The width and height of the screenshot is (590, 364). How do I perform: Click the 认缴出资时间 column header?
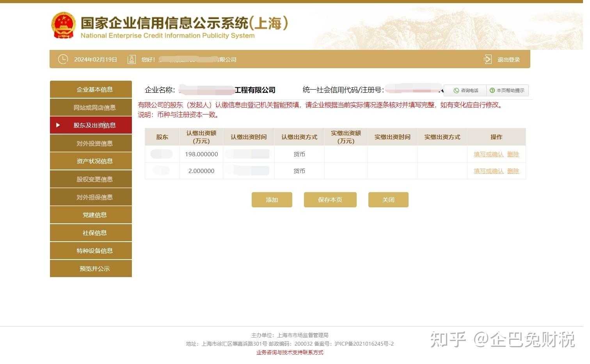click(x=249, y=137)
